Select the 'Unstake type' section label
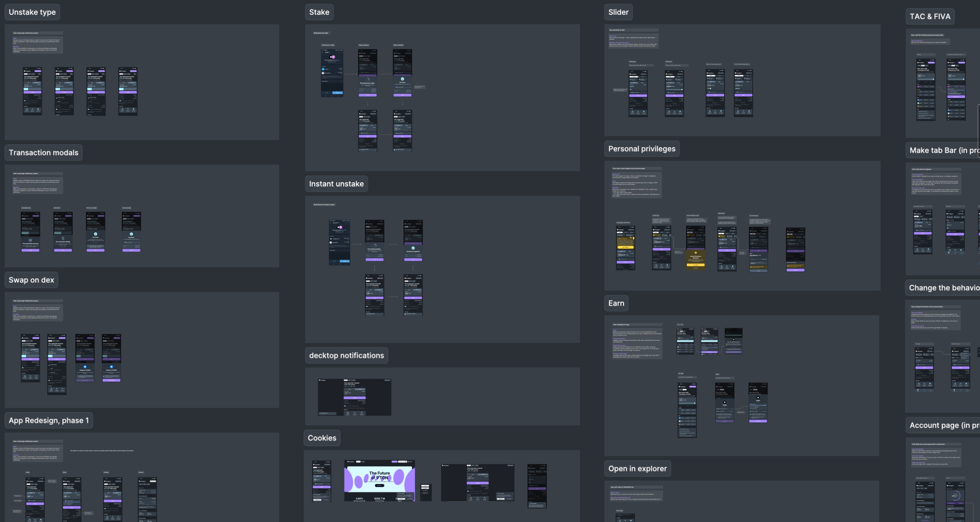The image size is (980, 522). (x=32, y=12)
